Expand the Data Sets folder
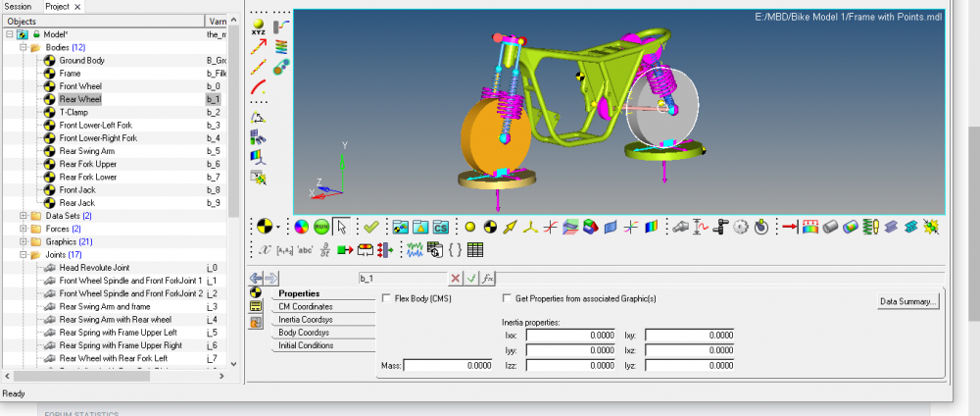The width and height of the screenshot is (980, 416). pos(24,216)
